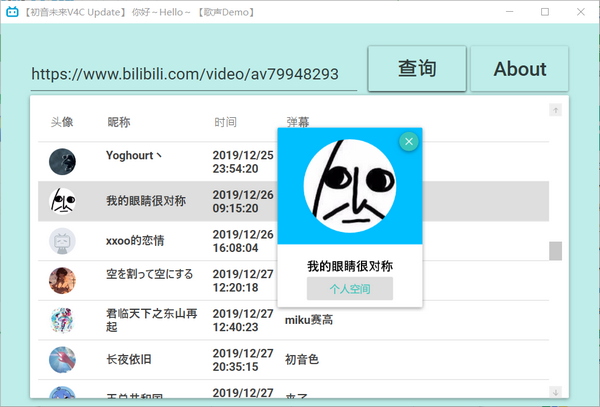600x407 pixels.
Task: Open 个人空间 personal space button
Action: click(350, 288)
